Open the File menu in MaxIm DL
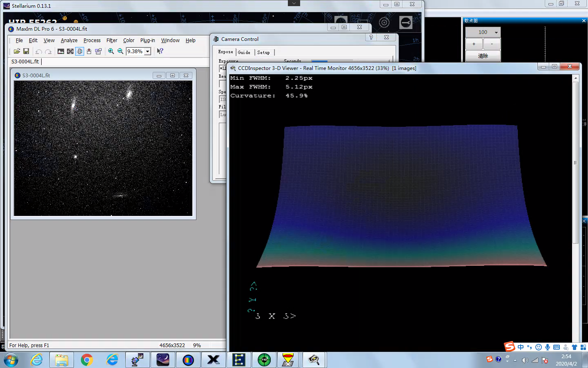The width and height of the screenshot is (588, 368). pyautogui.click(x=19, y=40)
